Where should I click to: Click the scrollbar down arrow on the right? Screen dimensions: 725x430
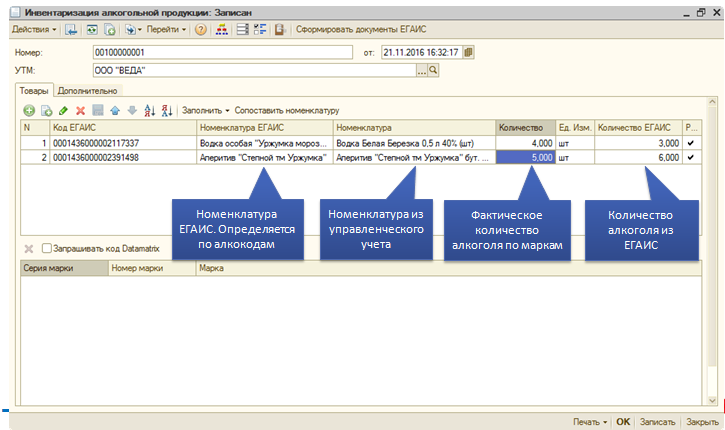tap(712, 400)
